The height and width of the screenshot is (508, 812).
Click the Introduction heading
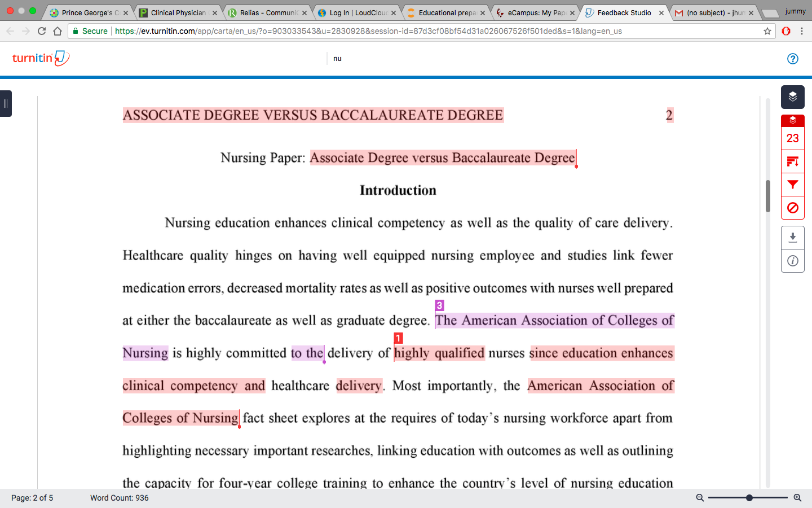tap(398, 190)
